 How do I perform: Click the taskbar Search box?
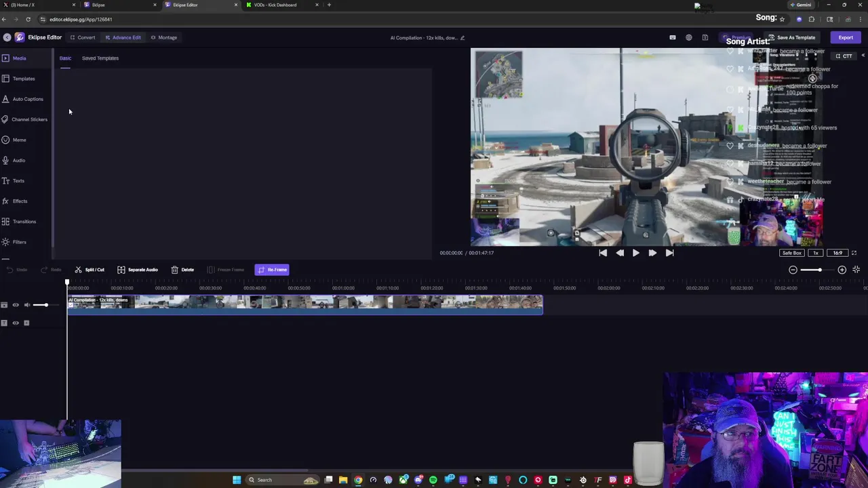(283, 480)
